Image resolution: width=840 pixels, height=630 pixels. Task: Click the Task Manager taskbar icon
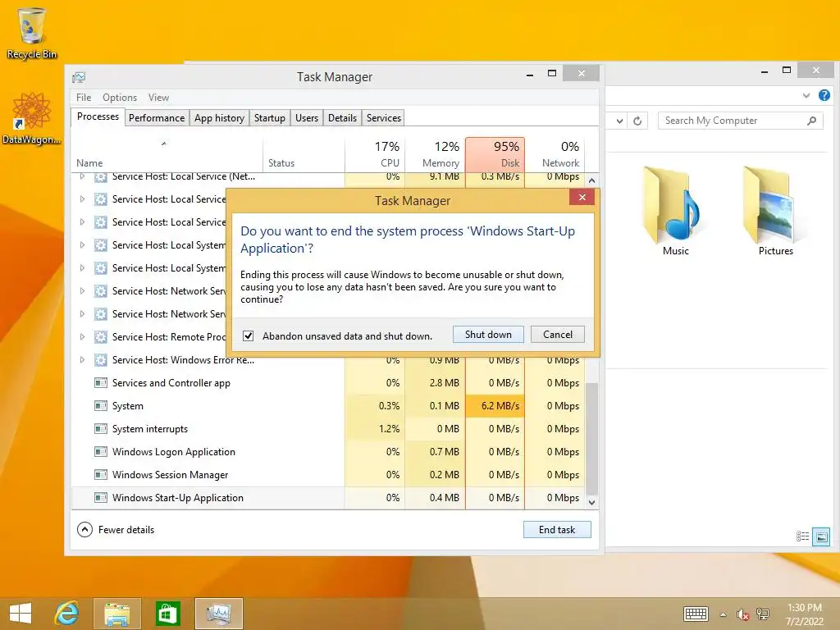[218, 614]
